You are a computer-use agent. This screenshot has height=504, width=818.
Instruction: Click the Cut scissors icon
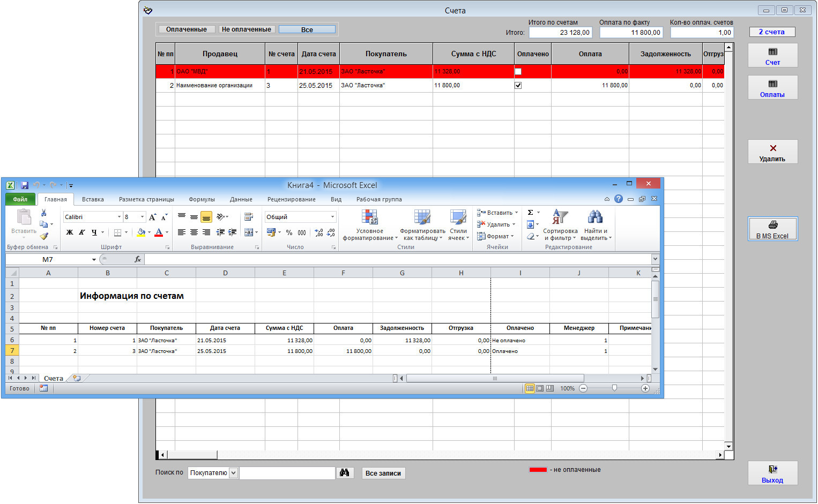coord(44,213)
